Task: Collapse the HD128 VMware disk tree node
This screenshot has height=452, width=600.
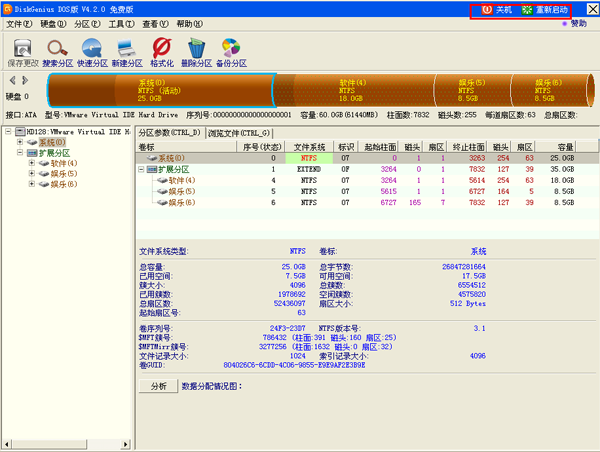Action: [8, 132]
